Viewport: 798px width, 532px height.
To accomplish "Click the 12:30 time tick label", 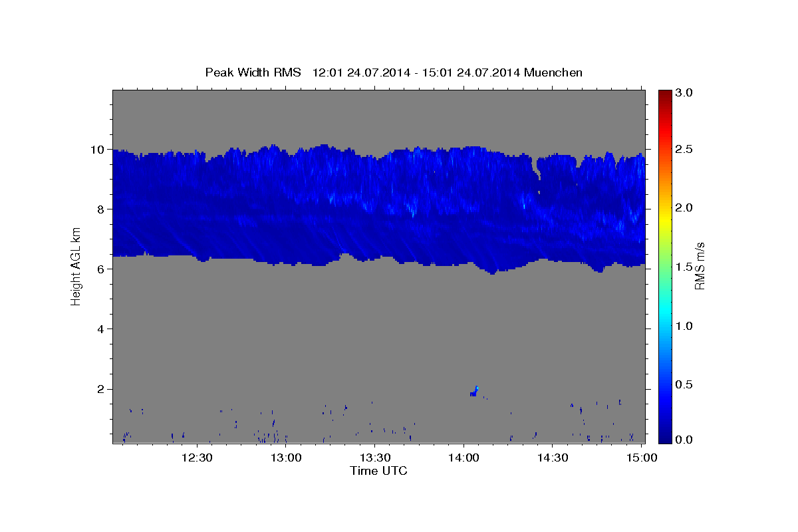I will (x=197, y=458).
